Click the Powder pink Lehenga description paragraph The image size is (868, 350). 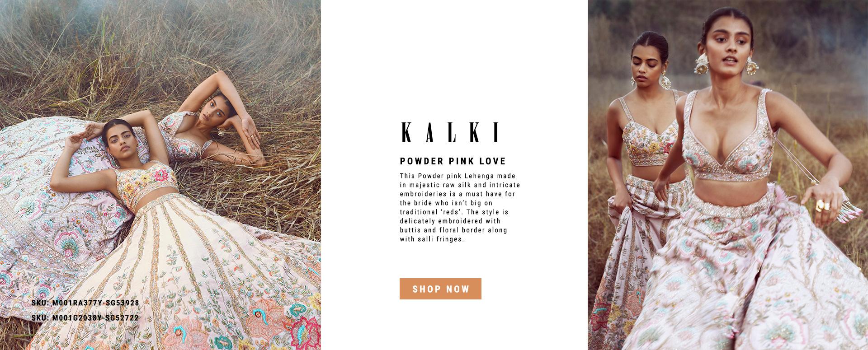pos(460,207)
